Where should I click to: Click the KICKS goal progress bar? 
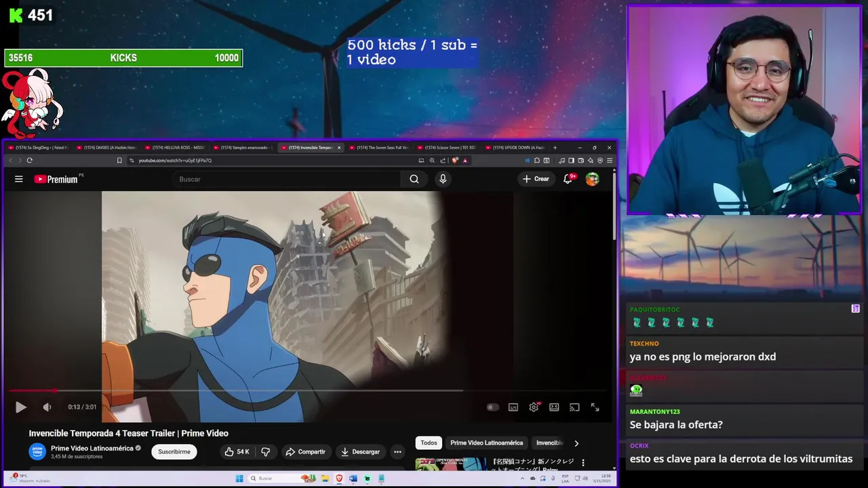pos(123,58)
